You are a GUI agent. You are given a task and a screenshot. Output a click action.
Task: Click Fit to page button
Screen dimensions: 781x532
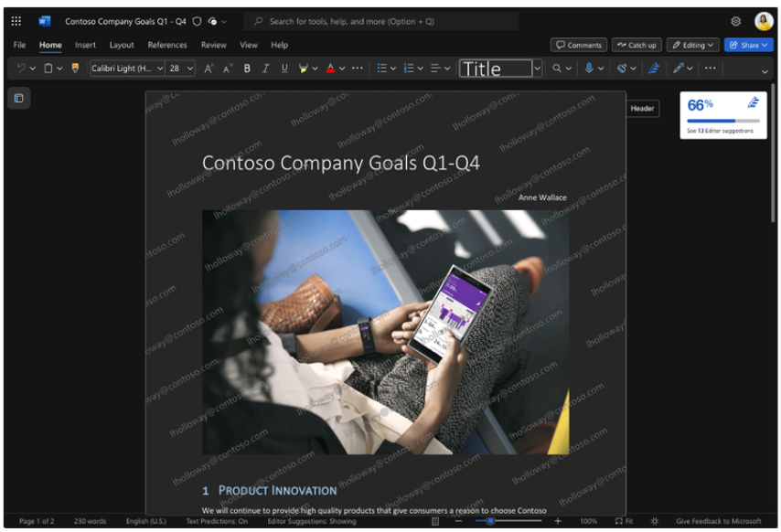point(624,521)
